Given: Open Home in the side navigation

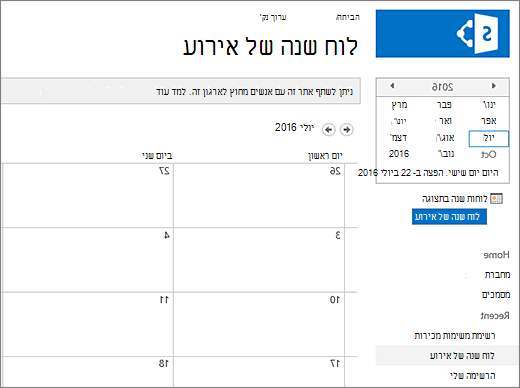Looking at the screenshot, I should (496, 255).
